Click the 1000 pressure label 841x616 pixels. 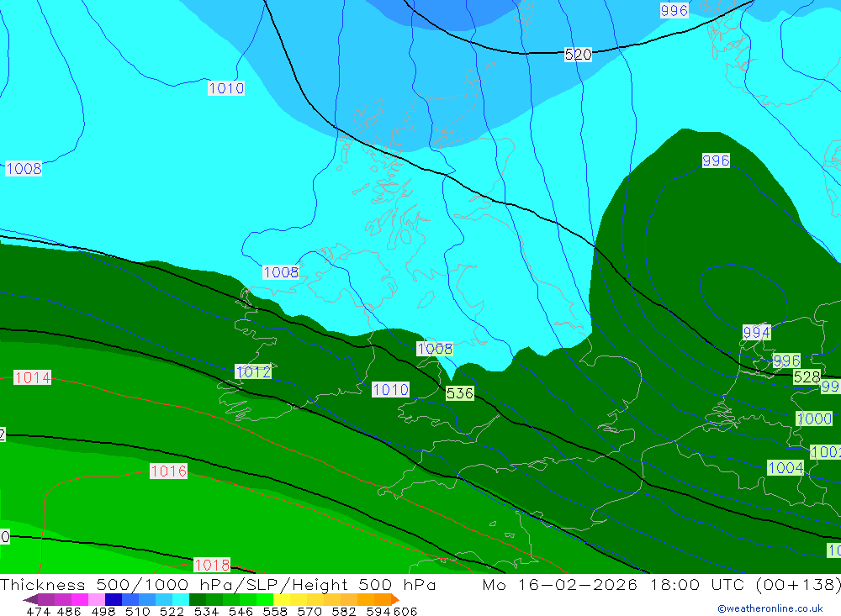(x=814, y=419)
